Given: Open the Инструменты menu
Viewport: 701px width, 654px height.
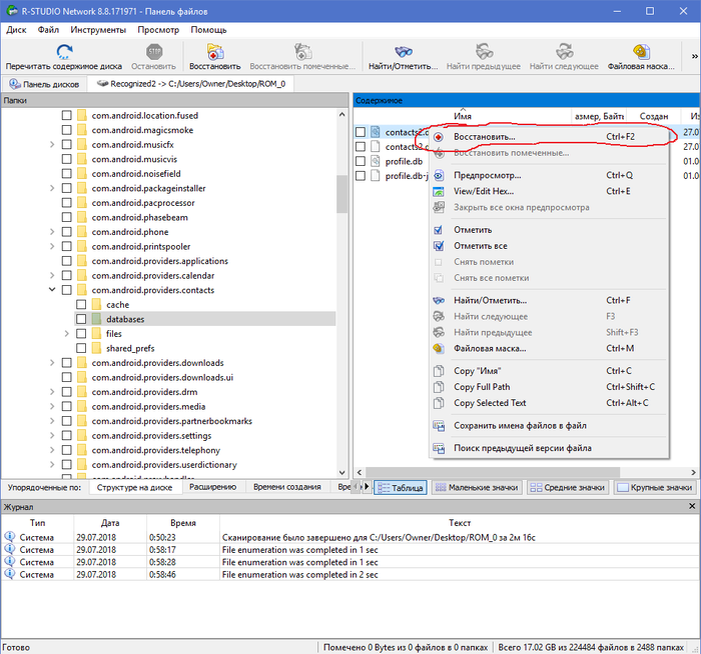Looking at the screenshot, I should [98, 30].
